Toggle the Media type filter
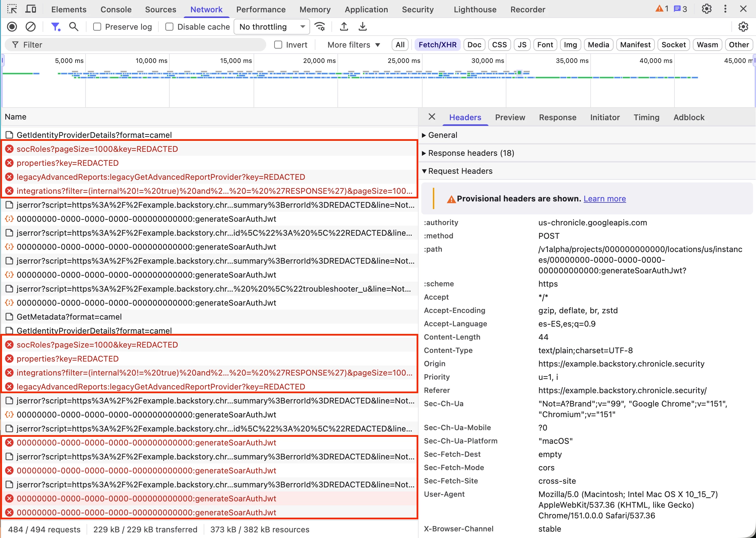Image resolution: width=756 pixels, height=538 pixels. (598, 45)
